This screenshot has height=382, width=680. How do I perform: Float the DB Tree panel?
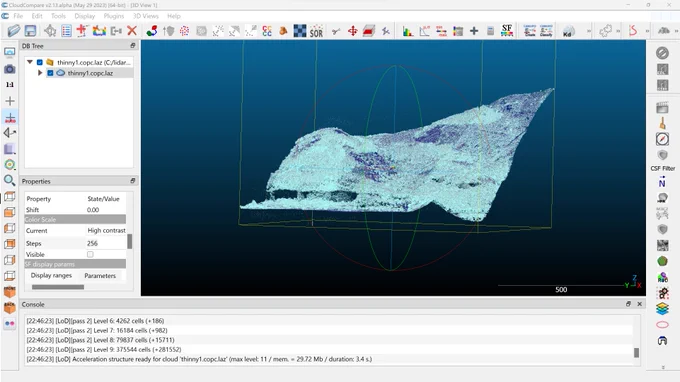coord(133,46)
